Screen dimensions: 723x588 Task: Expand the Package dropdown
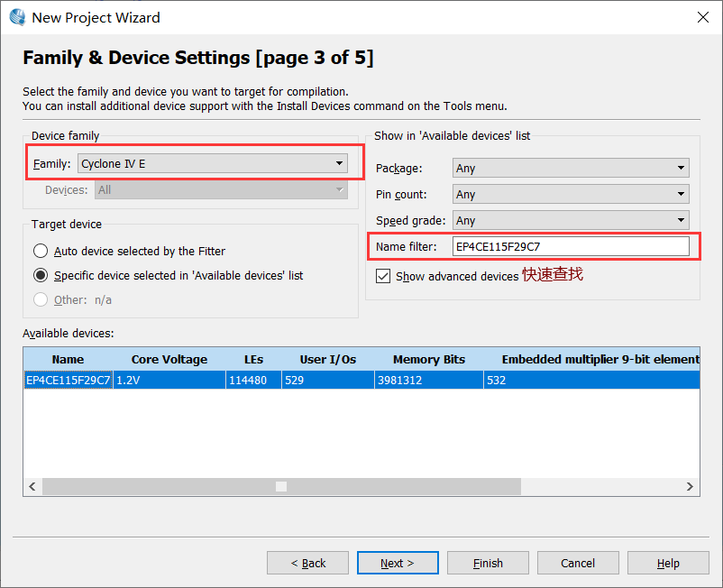point(571,168)
